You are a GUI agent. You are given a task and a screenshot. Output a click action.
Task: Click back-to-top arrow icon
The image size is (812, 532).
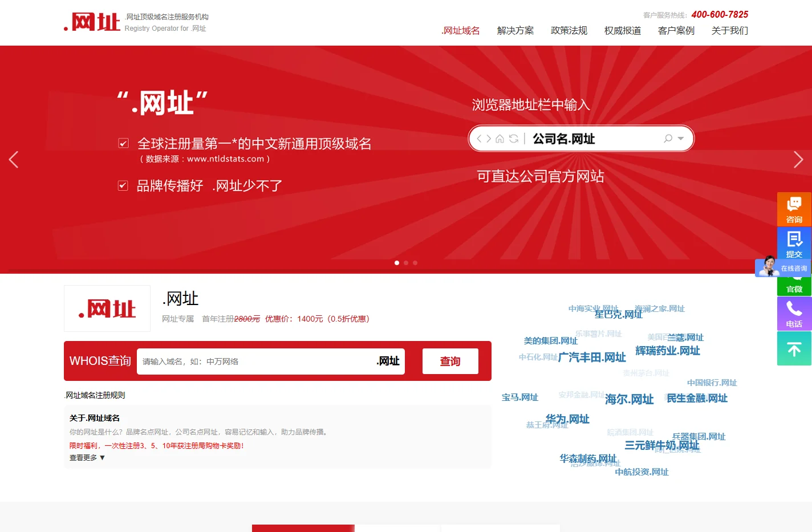click(794, 348)
